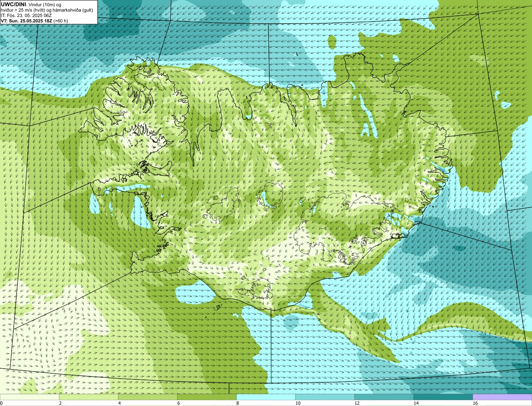
Task: Click the scale label "2"
Action: [60, 403]
